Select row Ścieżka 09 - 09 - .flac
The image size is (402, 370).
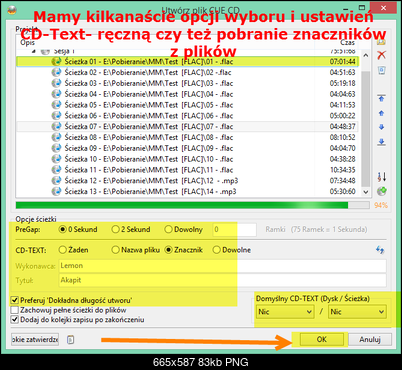click(x=188, y=148)
